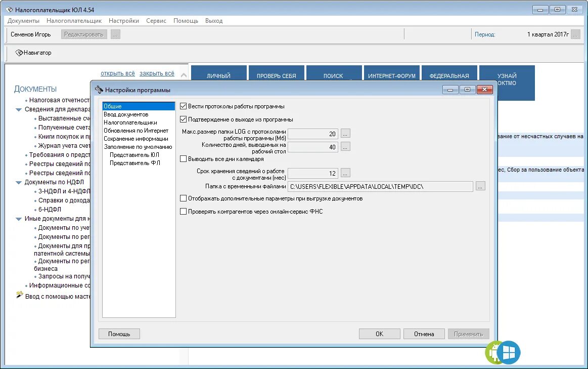This screenshot has height=369, width=588.
Task: Click the settings dialog wrench title icon
Action: coord(99,90)
